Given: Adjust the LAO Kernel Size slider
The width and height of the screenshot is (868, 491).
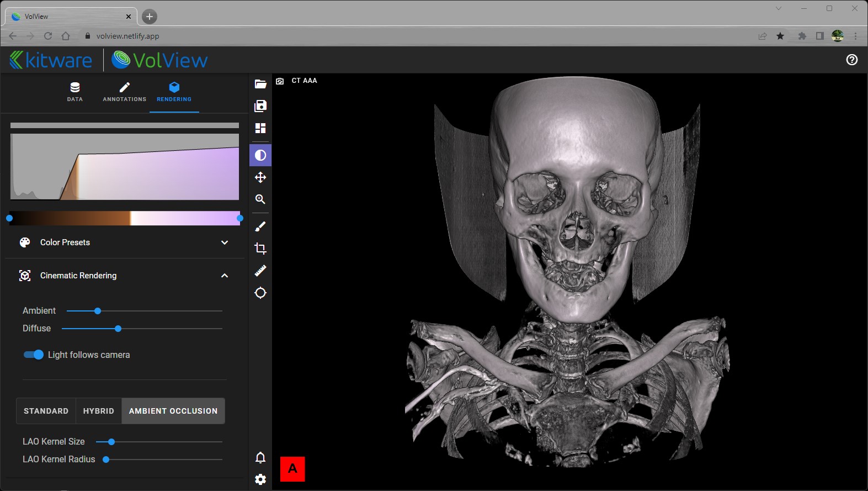Looking at the screenshot, I should [159, 442].
